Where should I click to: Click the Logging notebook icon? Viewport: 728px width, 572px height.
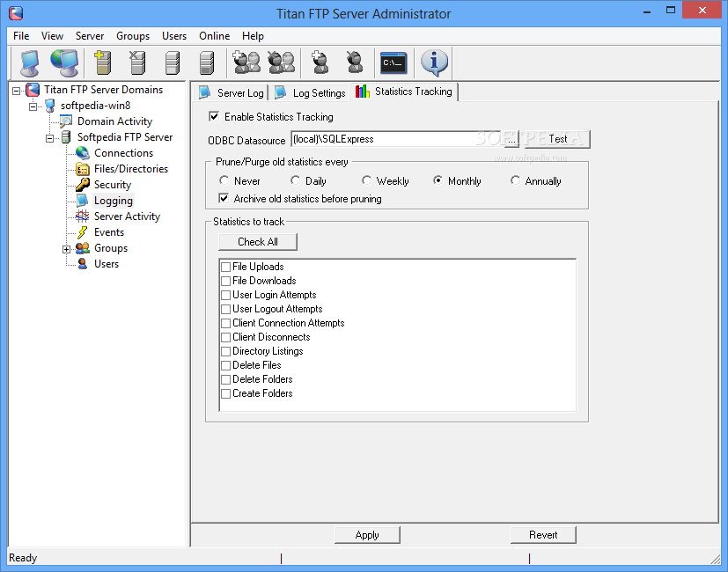82,200
